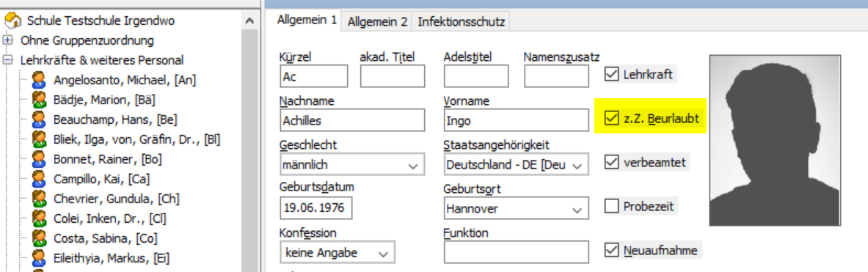The width and height of the screenshot is (868, 272).
Task: Switch to the Allgemein 2 tab
Action: pos(378,22)
